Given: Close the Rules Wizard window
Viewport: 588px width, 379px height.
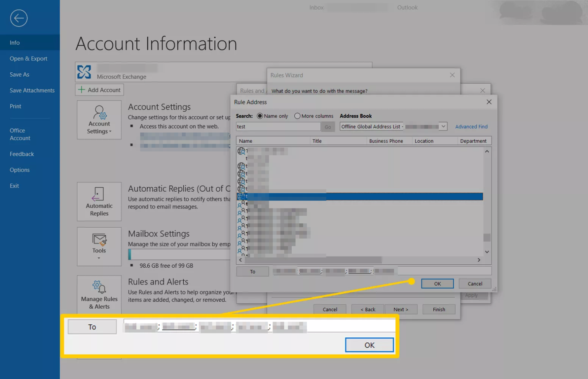Looking at the screenshot, I should click(452, 75).
